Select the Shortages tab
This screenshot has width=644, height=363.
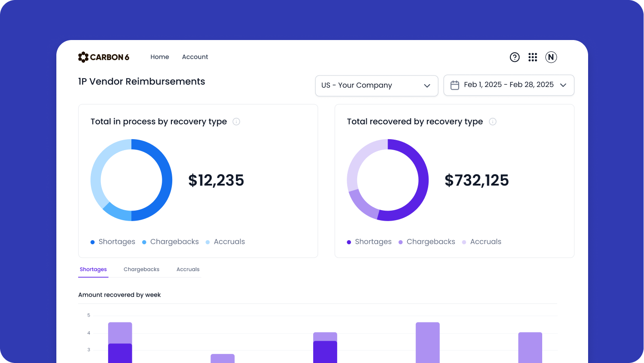93,269
